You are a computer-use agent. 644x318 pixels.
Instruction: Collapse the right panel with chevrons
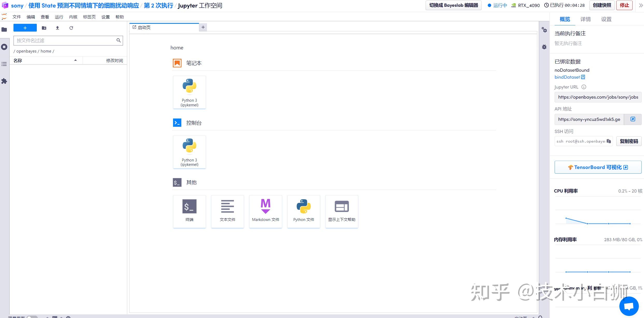[x=641, y=5]
